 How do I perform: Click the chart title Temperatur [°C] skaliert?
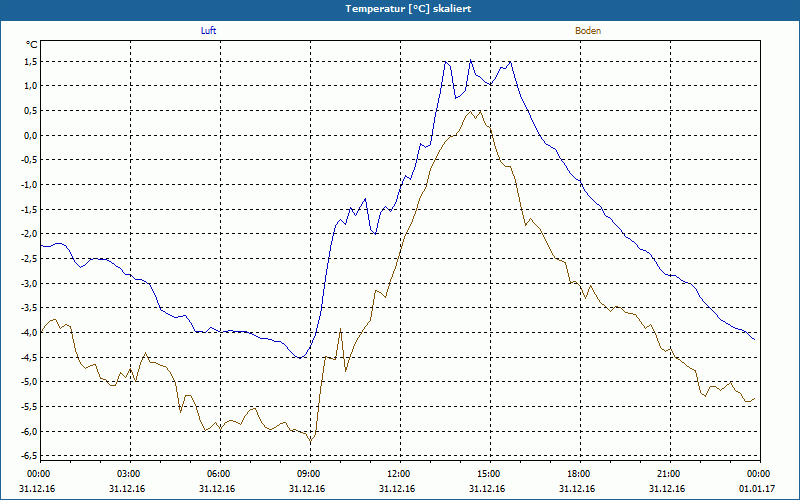[408, 9]
